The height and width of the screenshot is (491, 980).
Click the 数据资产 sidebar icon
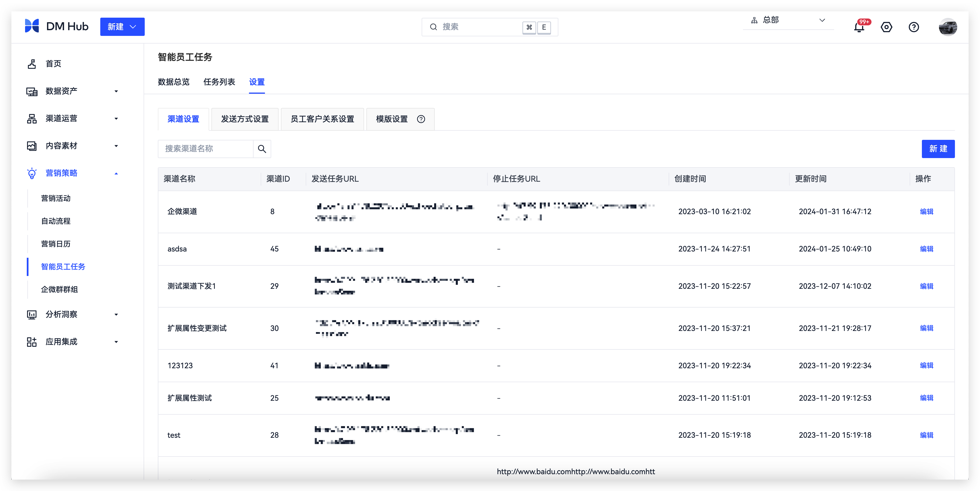[32, 91]
